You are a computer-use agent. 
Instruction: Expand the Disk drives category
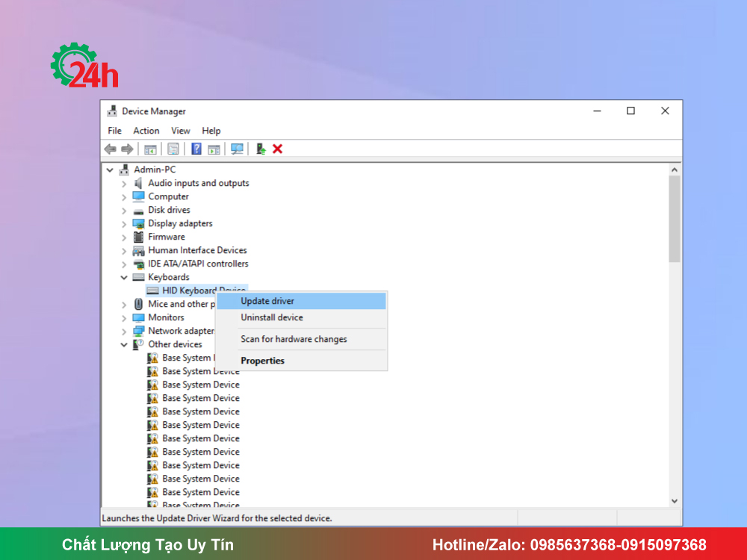[x=124, y=210]
